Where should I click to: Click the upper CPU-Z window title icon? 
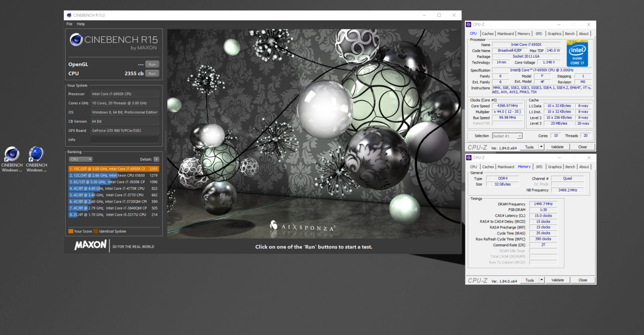469,24
